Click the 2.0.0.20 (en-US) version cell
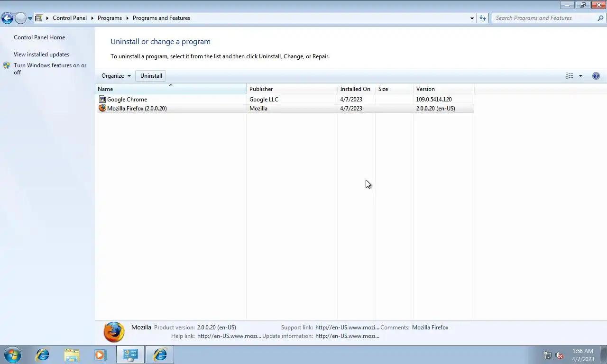The width and height of the screenshot is (607, 364). pyautogui.click(x=435, y=109)
